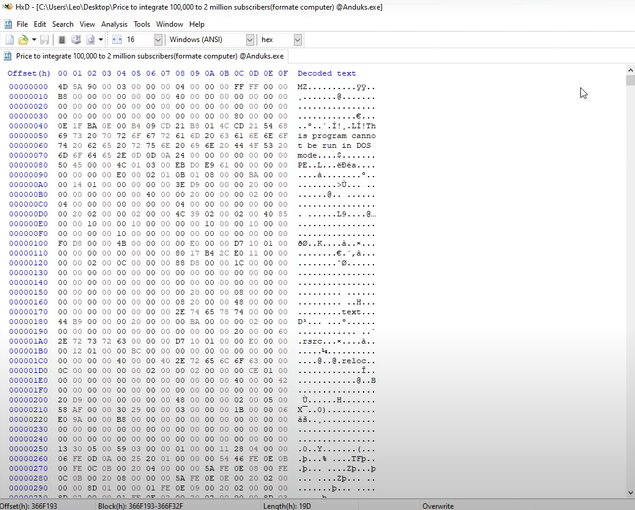Click the Save floppy disk icon

tap(45, 40)
